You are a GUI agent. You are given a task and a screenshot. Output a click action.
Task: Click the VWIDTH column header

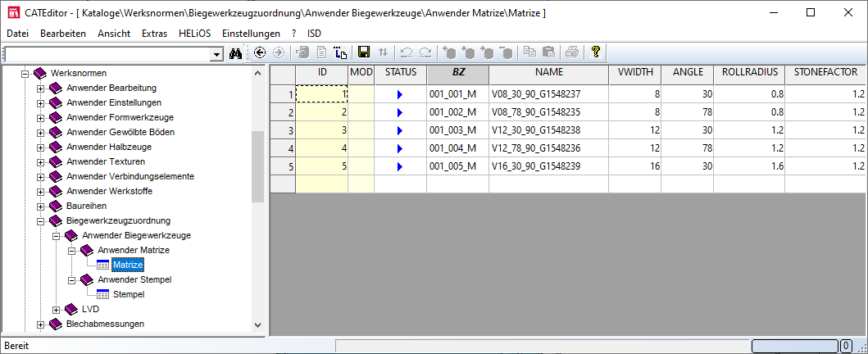pos(635,72)
